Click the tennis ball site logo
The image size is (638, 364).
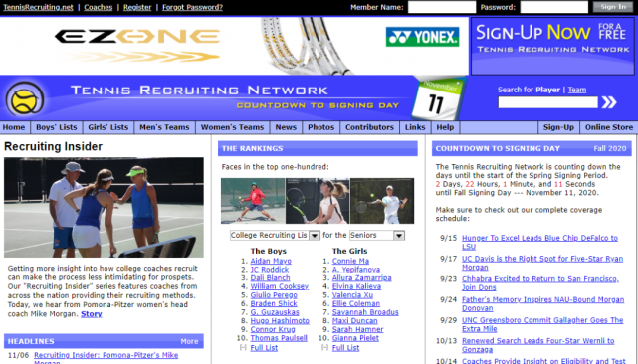pos(25,98)
